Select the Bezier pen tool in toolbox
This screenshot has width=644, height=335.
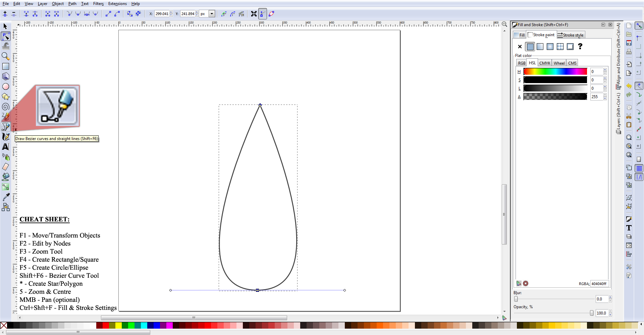[6, 127]
